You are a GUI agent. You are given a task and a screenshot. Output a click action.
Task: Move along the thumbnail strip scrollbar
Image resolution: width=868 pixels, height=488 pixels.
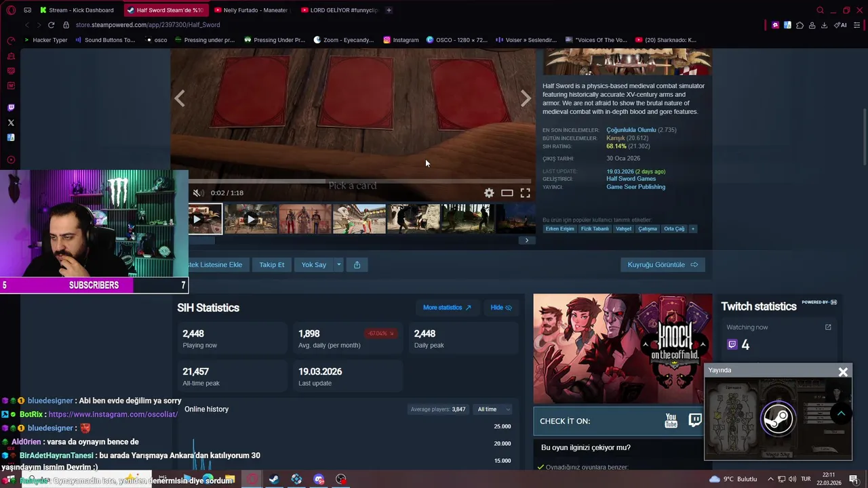(x=202, y=240)
